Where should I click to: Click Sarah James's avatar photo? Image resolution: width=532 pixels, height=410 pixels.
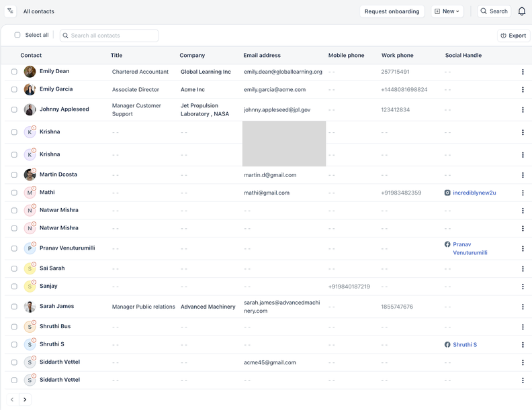(x=30, y=307)
